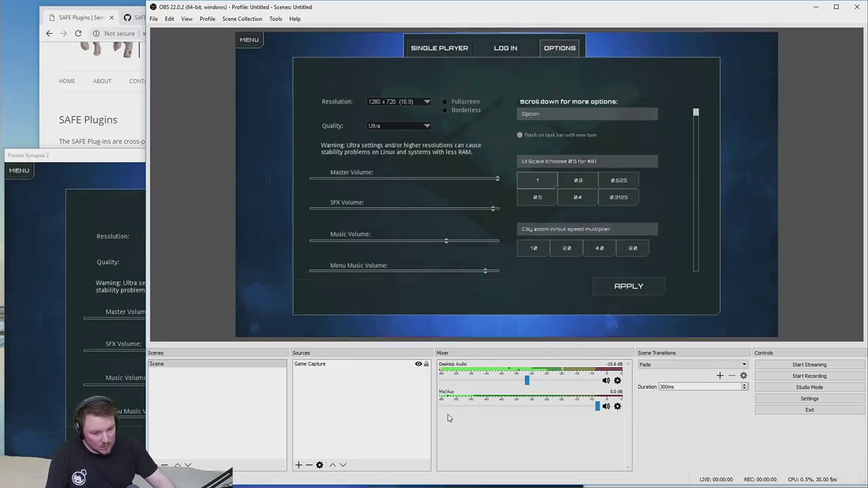Click game options scrollbar thumb

(x=696, y=113)
